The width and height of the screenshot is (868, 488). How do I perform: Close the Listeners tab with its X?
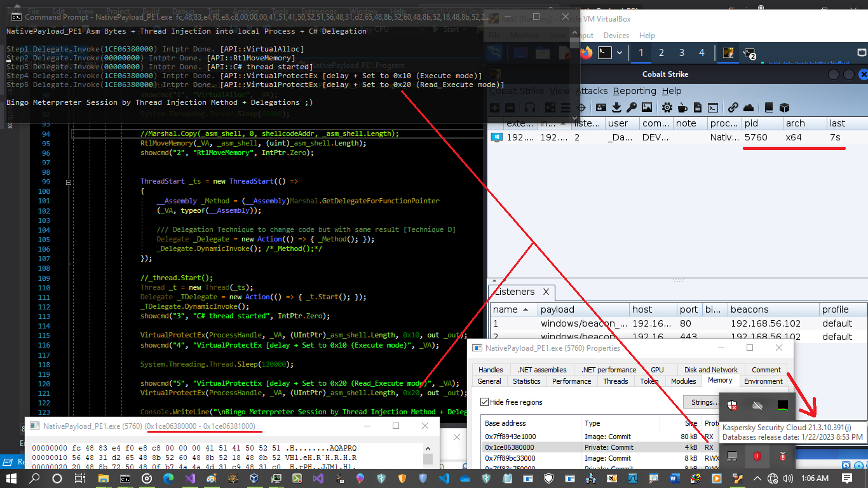[545, 292]
